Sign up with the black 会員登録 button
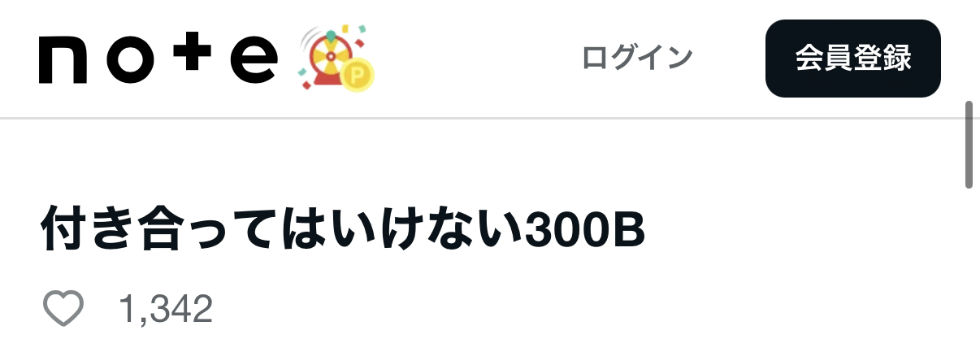This screenshot has height=352, width=980. (853, 59)
